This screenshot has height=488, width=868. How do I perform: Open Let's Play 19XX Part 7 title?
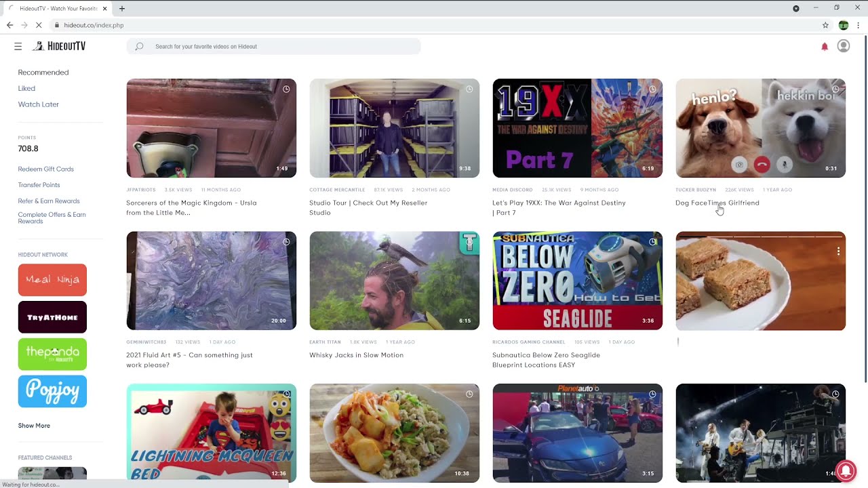(x=559, y=207)
